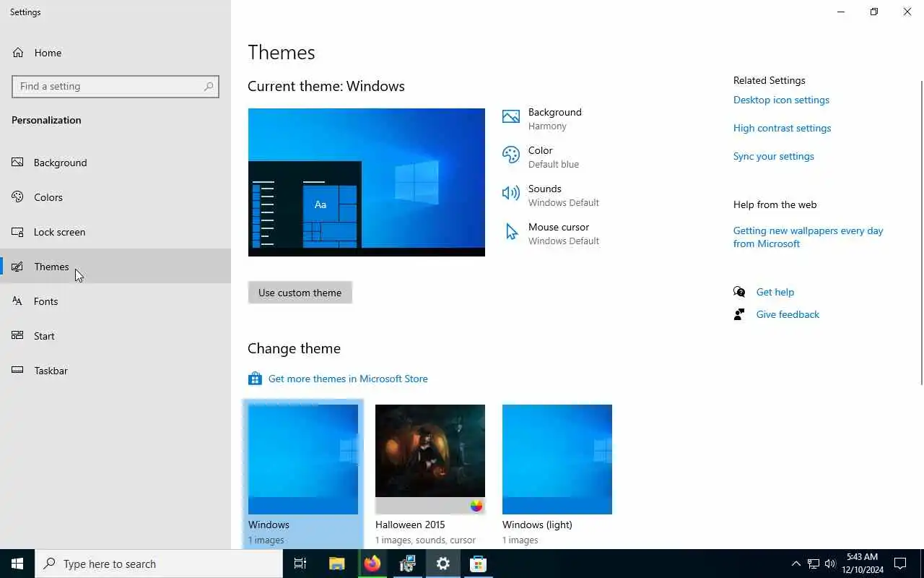
Task: Click the search magnifier in Find a setting
Action: click(209, 86)
